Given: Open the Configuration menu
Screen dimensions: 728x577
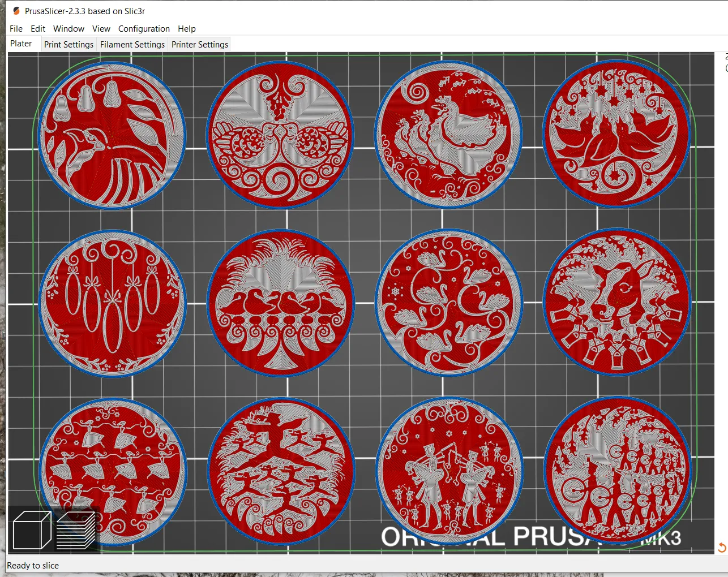Looking at the screenshot, I should 144,28.
